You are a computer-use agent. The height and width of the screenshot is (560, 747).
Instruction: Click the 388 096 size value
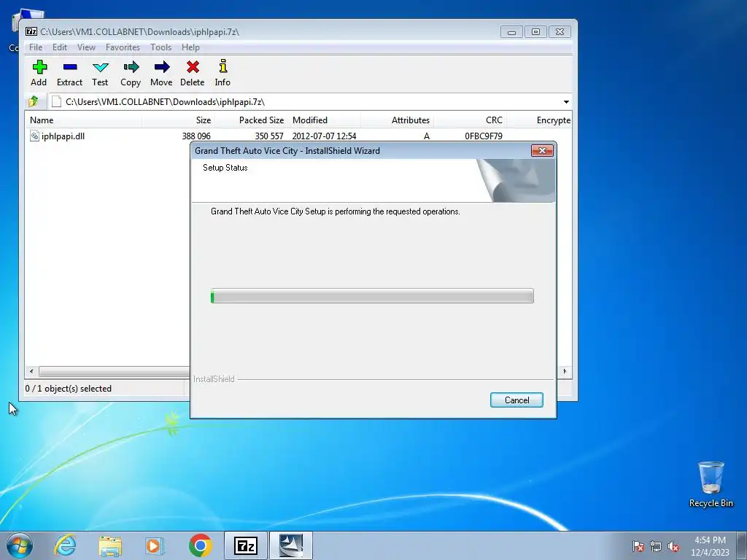click(x=196, y=136)
